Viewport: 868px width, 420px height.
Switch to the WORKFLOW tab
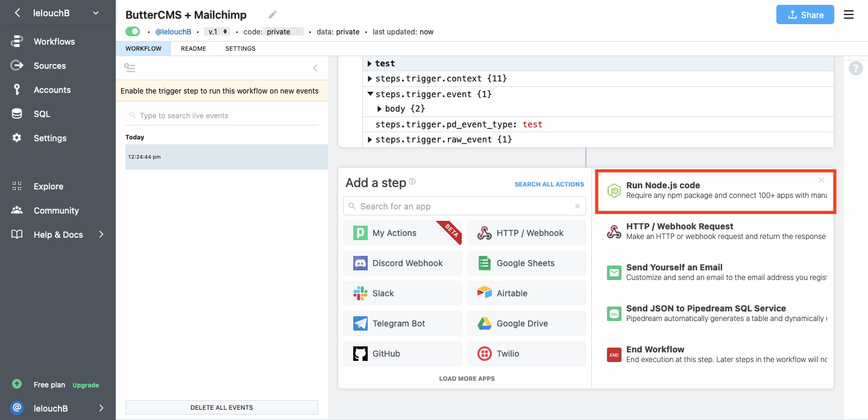pos(143,48)
